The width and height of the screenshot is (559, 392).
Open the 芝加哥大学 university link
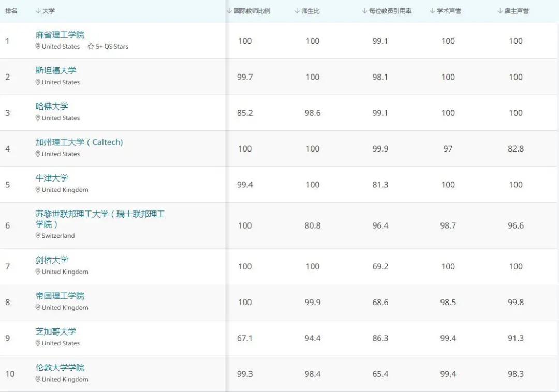coord(56,332)
